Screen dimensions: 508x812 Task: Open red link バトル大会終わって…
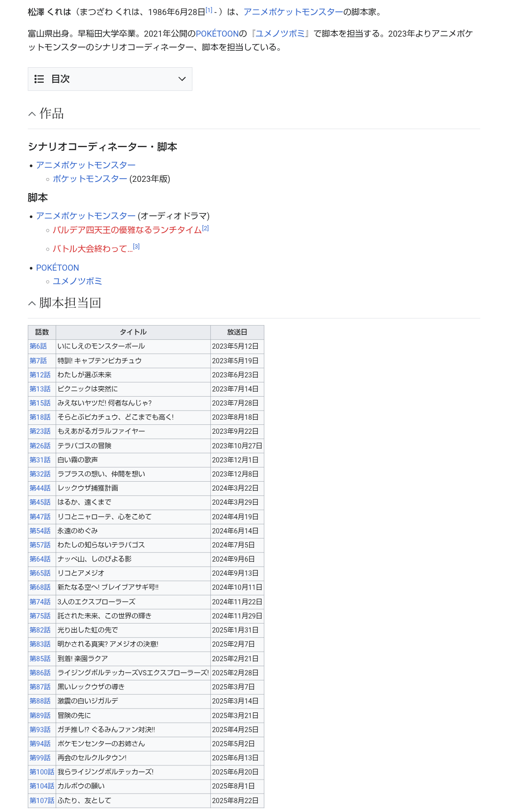pyautogui.click(x=93, y=249)
